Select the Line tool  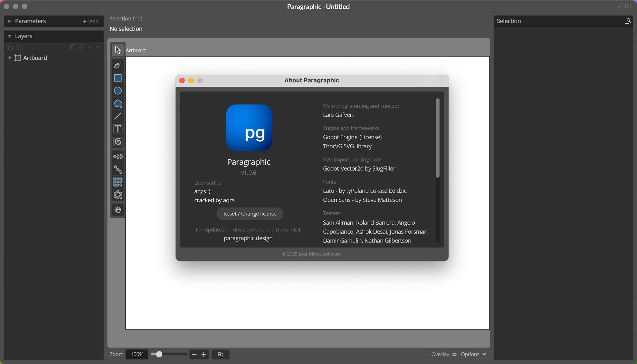coord(118,116)
